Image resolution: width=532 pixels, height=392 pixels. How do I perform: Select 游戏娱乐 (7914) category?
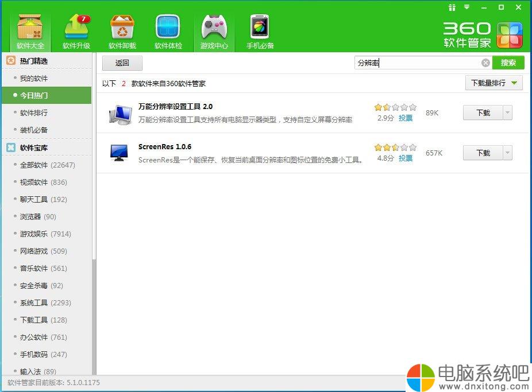(47, 234)
